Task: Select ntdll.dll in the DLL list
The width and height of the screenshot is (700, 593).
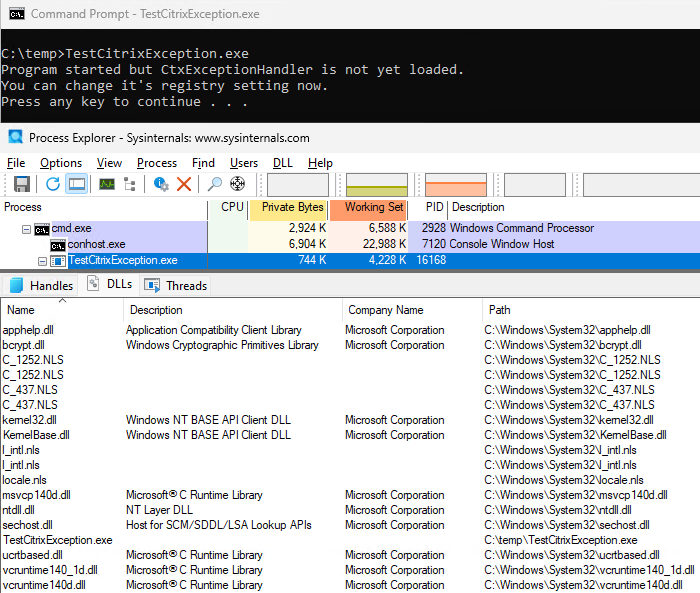Action: 18,510
